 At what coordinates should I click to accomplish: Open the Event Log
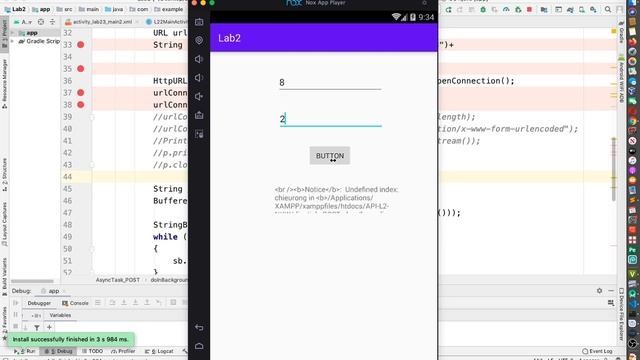point(597,351)
